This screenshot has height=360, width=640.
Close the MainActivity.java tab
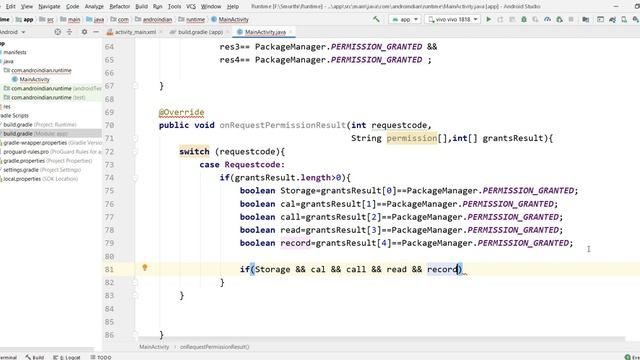pos(291,32)
